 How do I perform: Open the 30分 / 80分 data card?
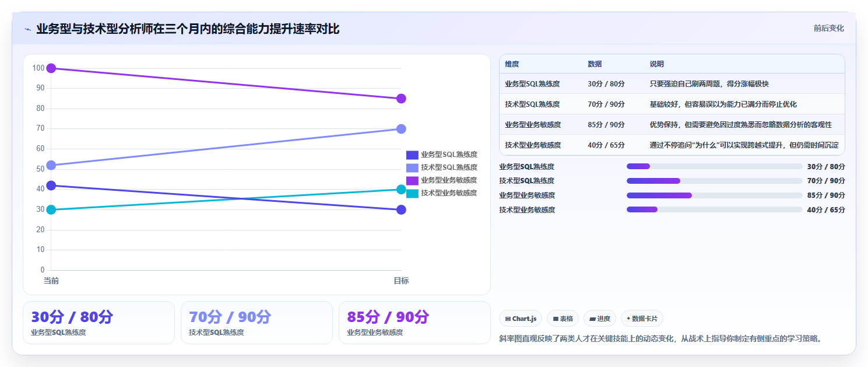click(99, 323)
